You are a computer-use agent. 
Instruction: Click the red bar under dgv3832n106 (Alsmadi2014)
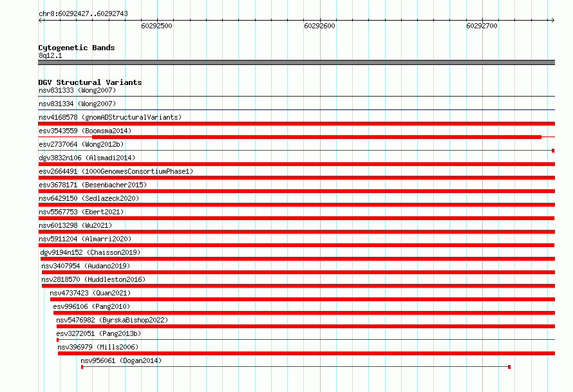(296, 164)
